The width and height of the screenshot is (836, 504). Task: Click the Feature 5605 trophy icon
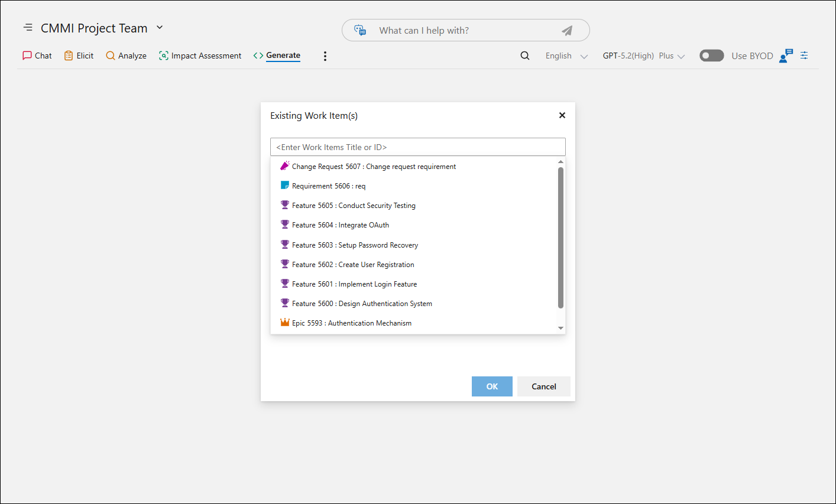point(284,205)
